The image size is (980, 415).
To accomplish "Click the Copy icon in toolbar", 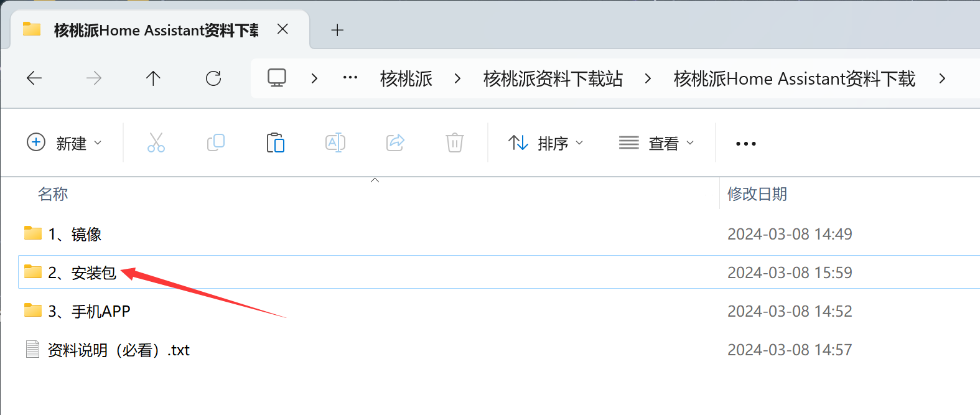I will coord(216,142).
